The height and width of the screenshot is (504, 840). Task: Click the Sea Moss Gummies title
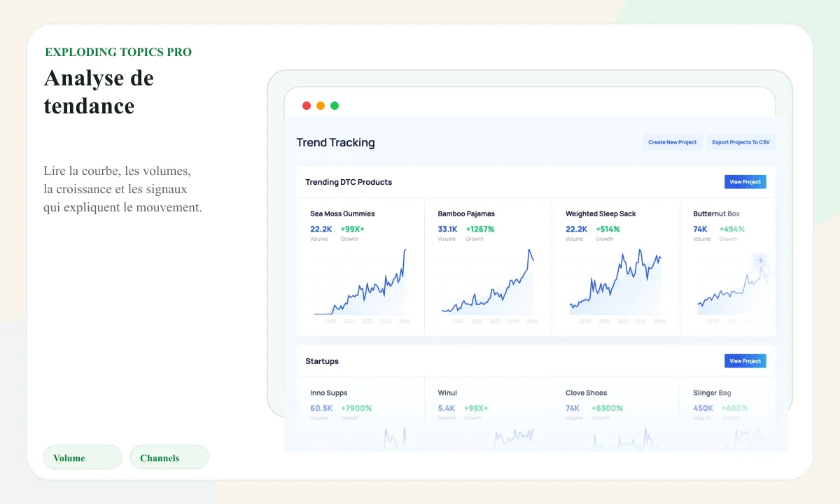(x=342, y=213)
